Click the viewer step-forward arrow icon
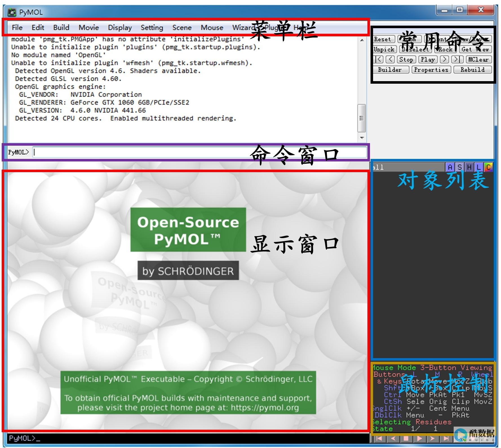The width and height of the screenshot is (501, 448). click(x=433, y=439)
